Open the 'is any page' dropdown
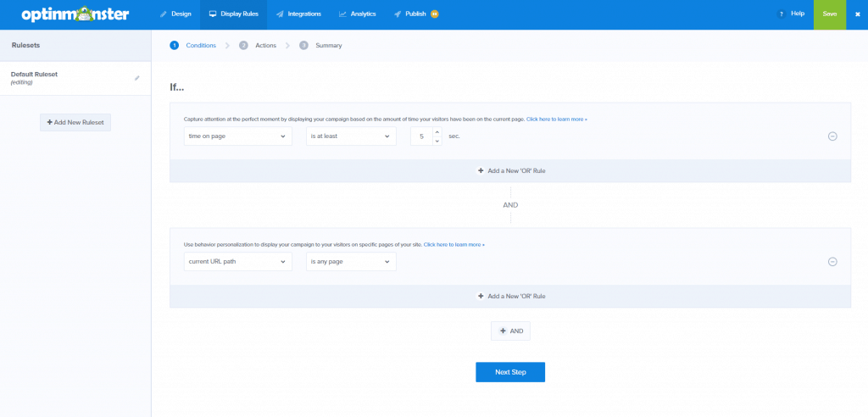 pyautogui.click(x=351, y=262)
